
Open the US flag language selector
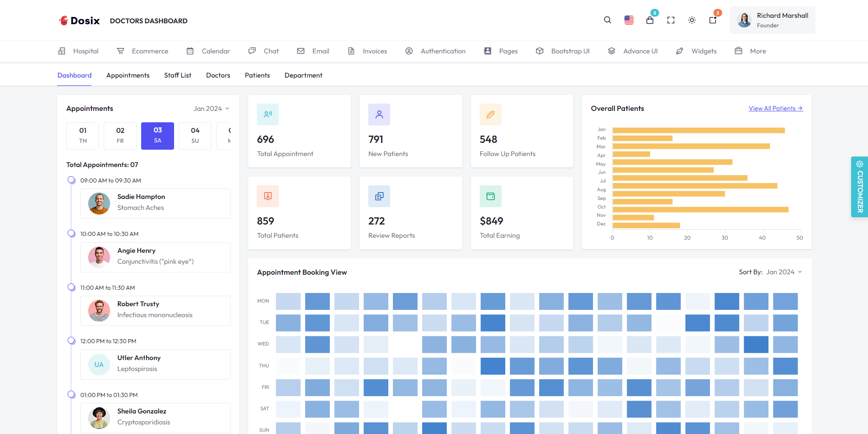[x=629, y=20]
